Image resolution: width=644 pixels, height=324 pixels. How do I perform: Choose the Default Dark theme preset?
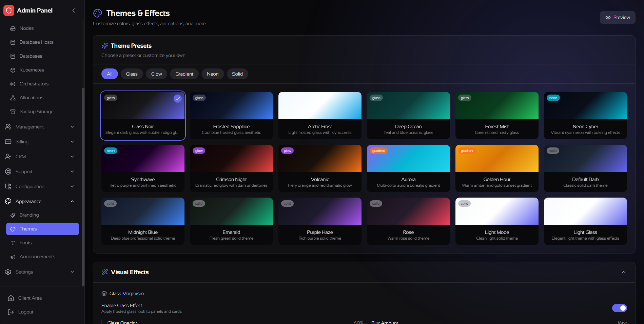click(585, 168)
